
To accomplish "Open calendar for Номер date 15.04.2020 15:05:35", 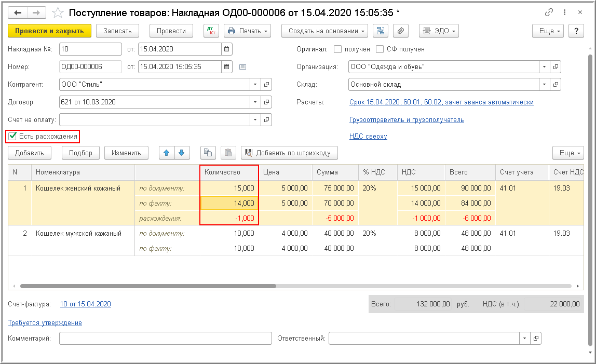I will click(x=226, y=66).
